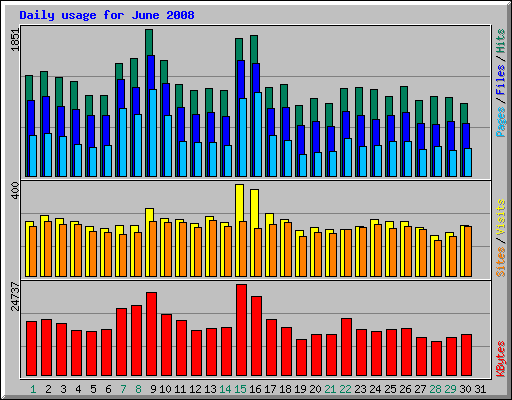Click day 19 on the x-axis
512x400 pixels.
(300, 389)
